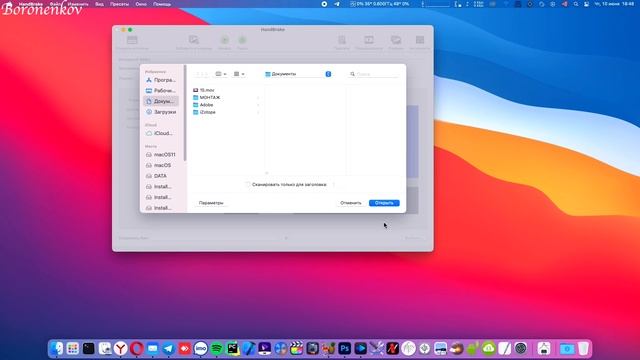This screenshot has width=640, height=360.
Task: Click Open Source icon in HandBrake toolbar
Action: point(132,40)
